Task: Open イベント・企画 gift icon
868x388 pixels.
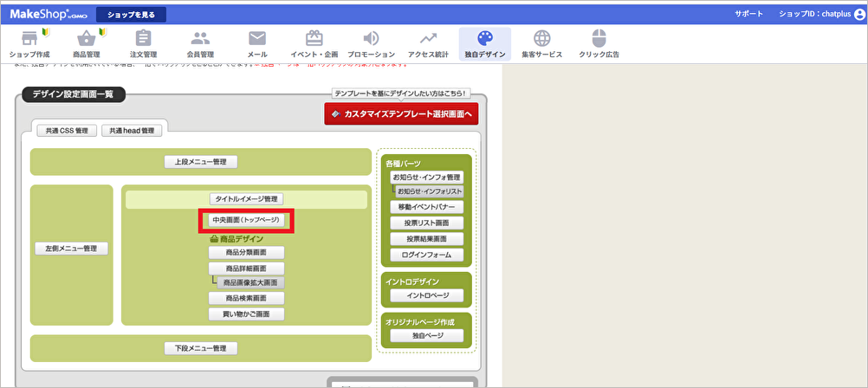Action: [x=314, y=38]
